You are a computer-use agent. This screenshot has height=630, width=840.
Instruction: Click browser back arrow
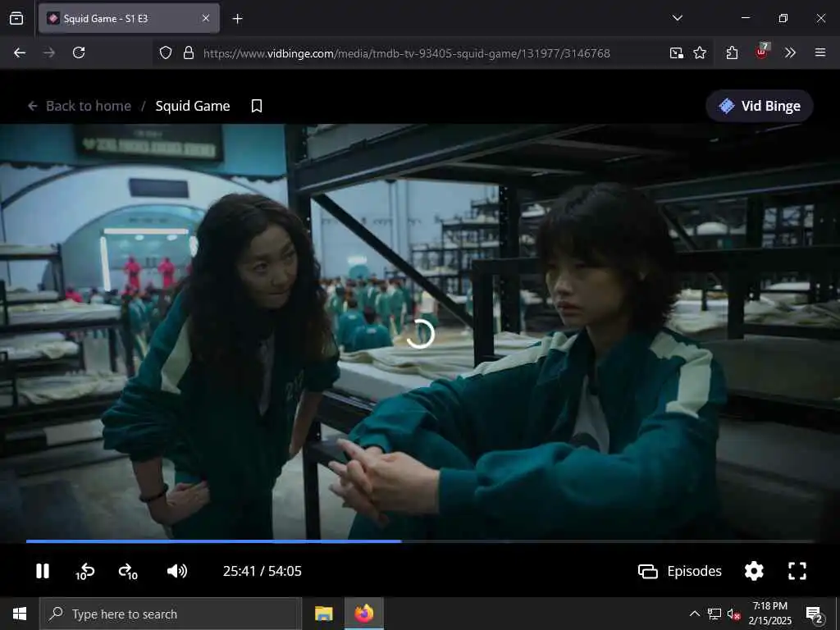[20, 52]
